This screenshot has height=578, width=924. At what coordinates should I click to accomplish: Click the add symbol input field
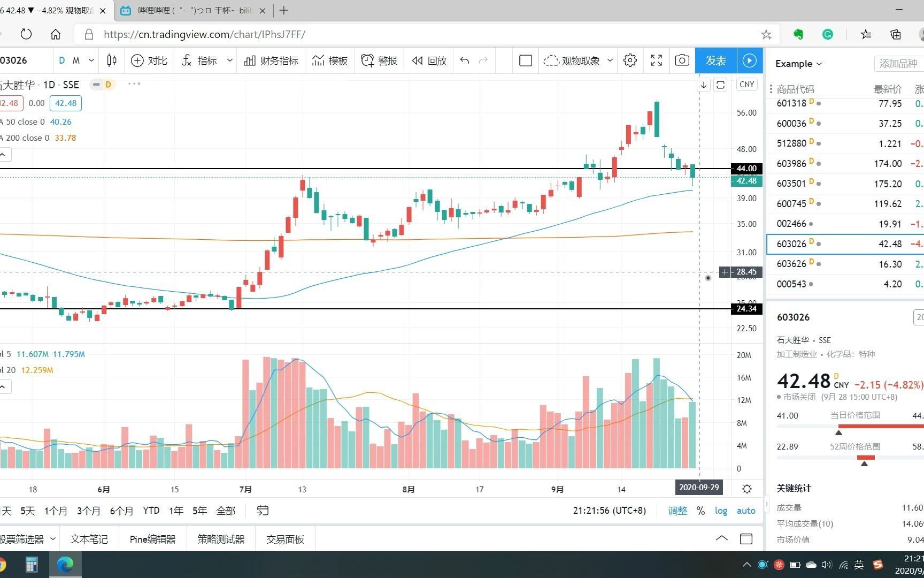[898, 64]
